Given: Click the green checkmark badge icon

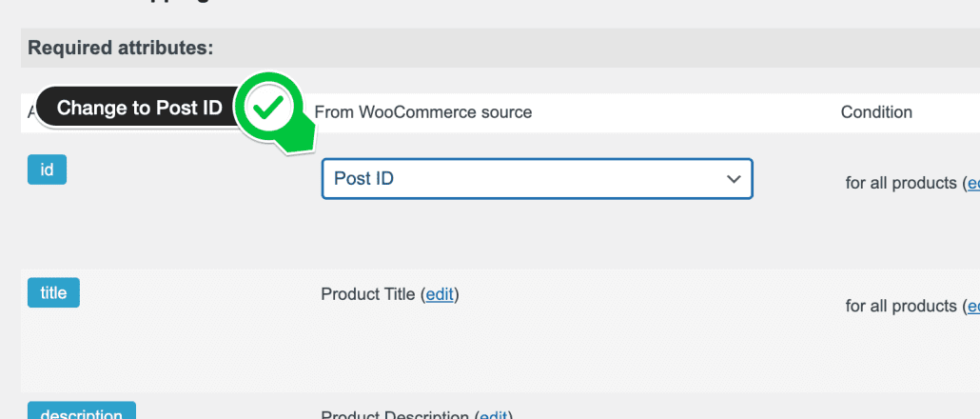Looking at the screenshot, I should coord(269,108).
